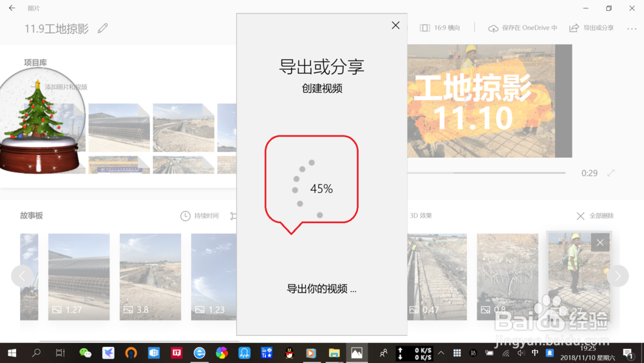Select the storyboard clip lasting 3.8

[x=150, y=277]
